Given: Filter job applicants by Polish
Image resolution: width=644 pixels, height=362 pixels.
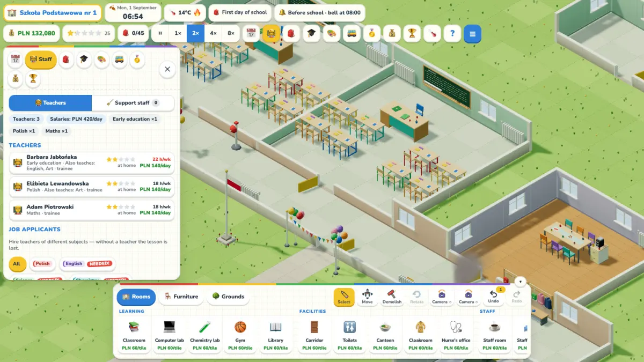Looking at the screenshot, I should [x=42, y=263].
